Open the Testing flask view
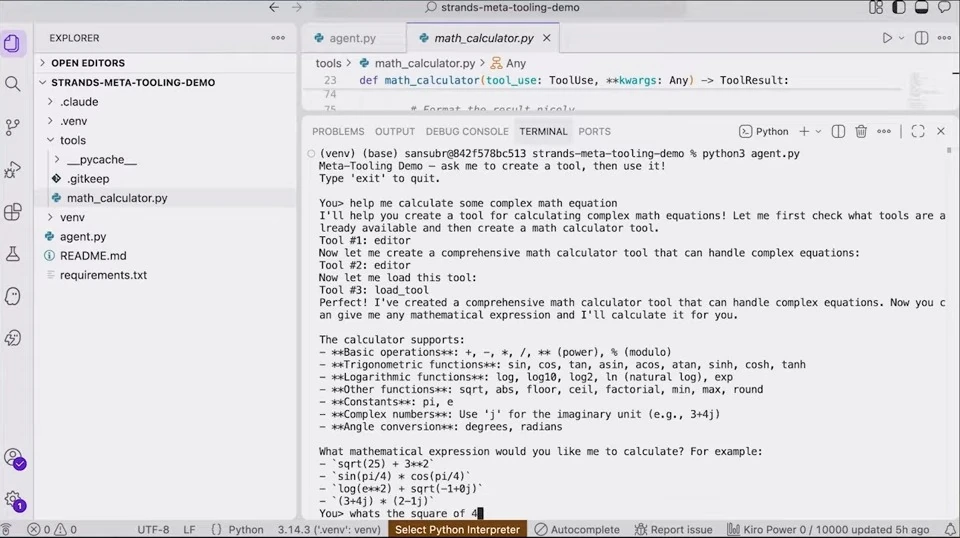 12,254
